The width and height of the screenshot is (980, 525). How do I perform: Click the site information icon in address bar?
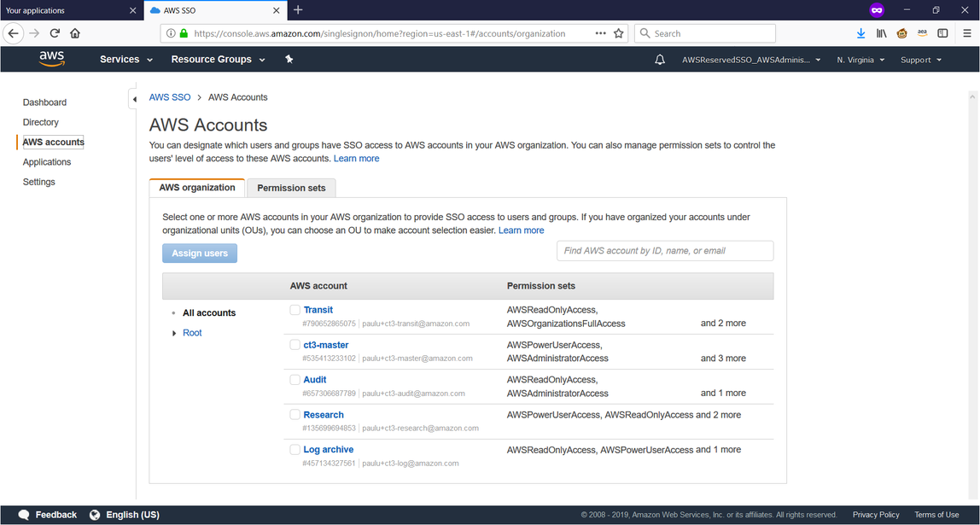171,33
